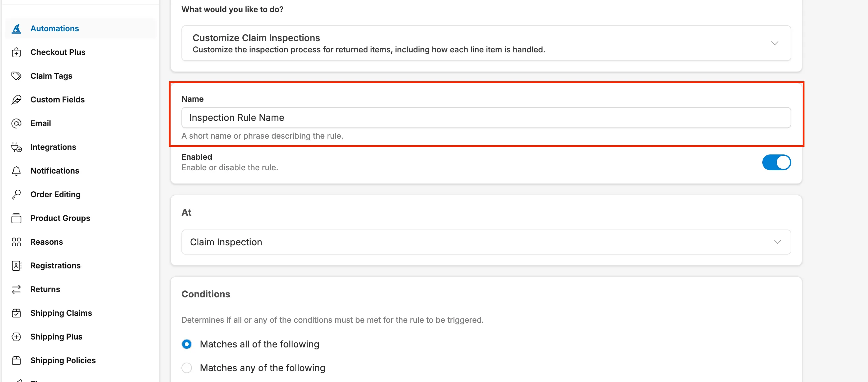Click the Email sidebar icon
This screenshot has width=868, height=382.
(16, 123)
